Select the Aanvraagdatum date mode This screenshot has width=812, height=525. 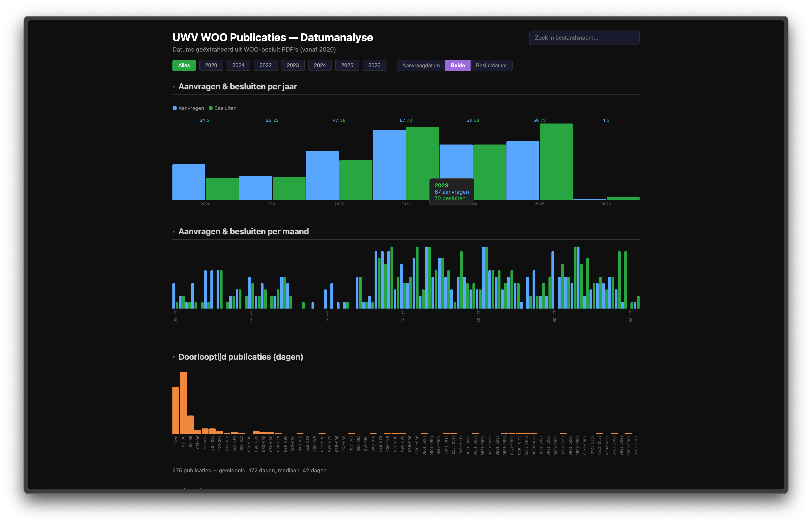(x=421, y=65)
